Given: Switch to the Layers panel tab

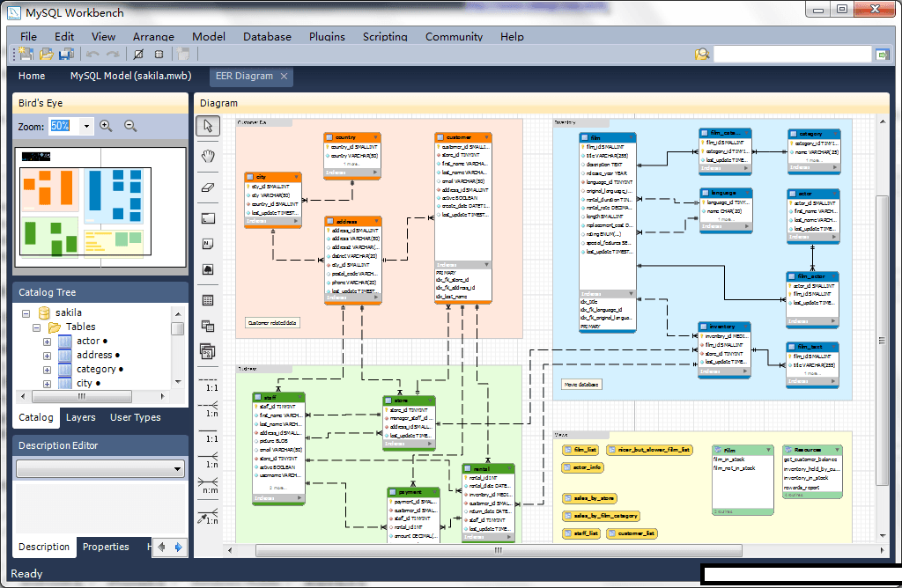Looking at the screenshot, I should coord(80,417).
